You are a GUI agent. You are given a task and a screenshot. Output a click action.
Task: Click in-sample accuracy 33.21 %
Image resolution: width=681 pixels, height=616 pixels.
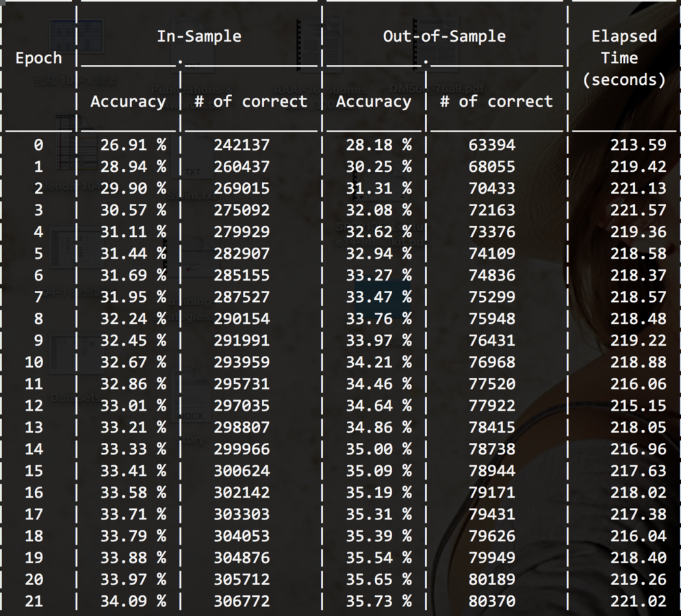coord(133,428)
